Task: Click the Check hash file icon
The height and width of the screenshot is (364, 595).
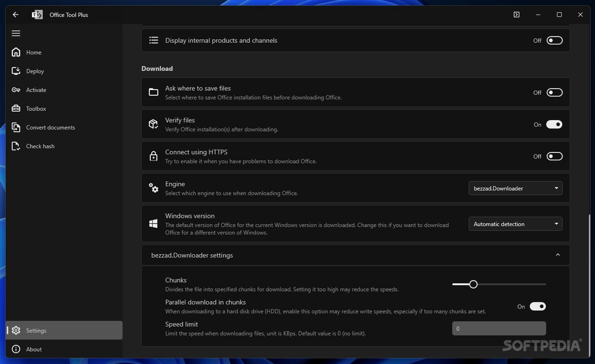Action: [x=16, y=146]
